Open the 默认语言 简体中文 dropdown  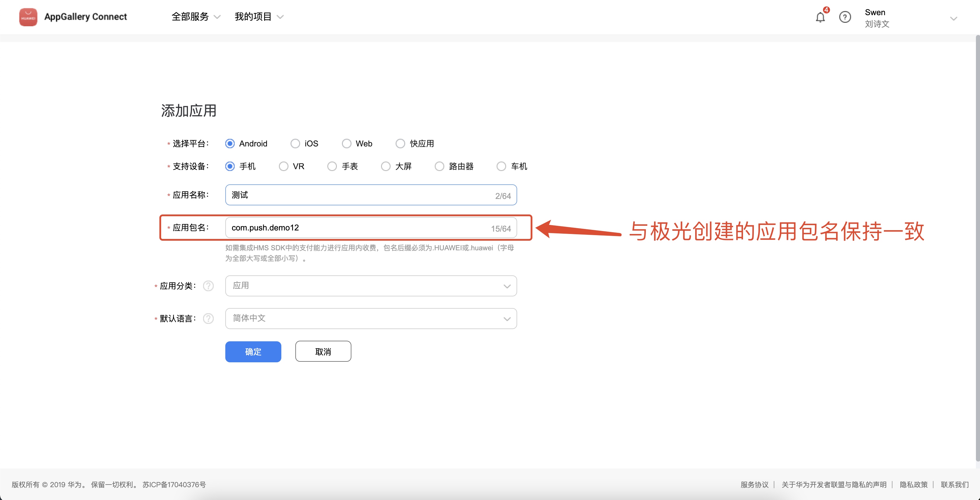tap(371, 319)
